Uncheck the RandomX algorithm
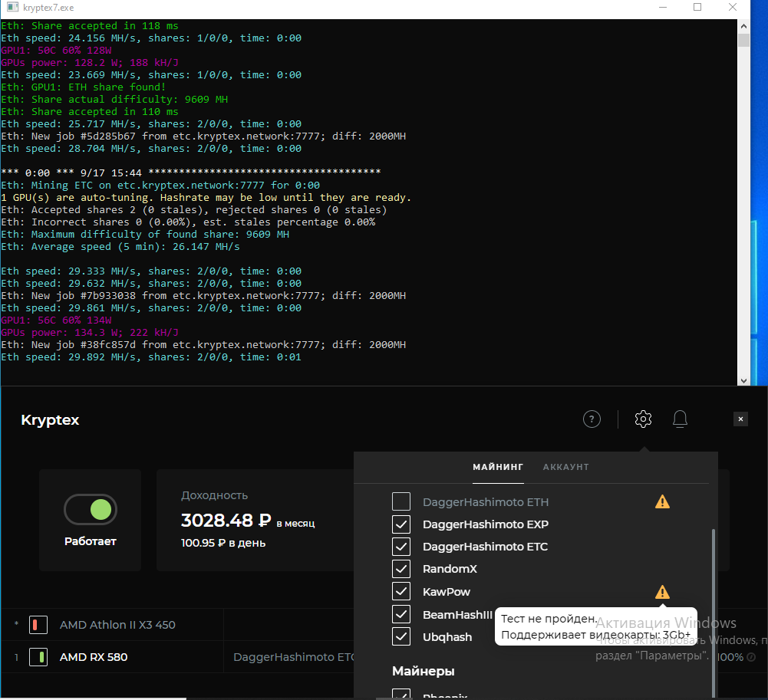Screen dimensions: 768x700 [x=401, y=569]
